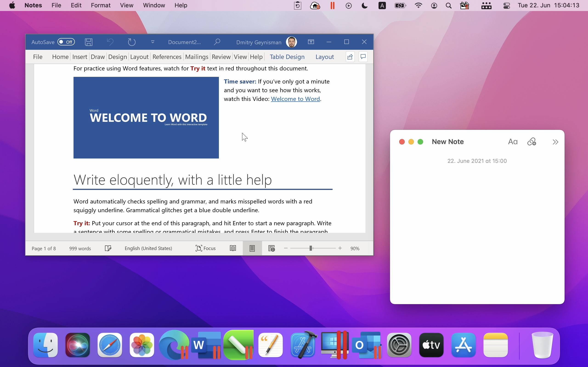Click the zoom slider handle in status bar

pos(311,248)
